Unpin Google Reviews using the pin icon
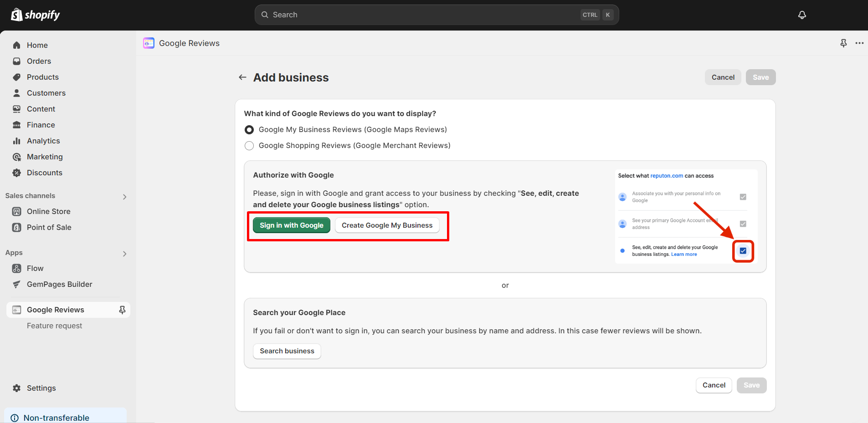 coord(122,310)
